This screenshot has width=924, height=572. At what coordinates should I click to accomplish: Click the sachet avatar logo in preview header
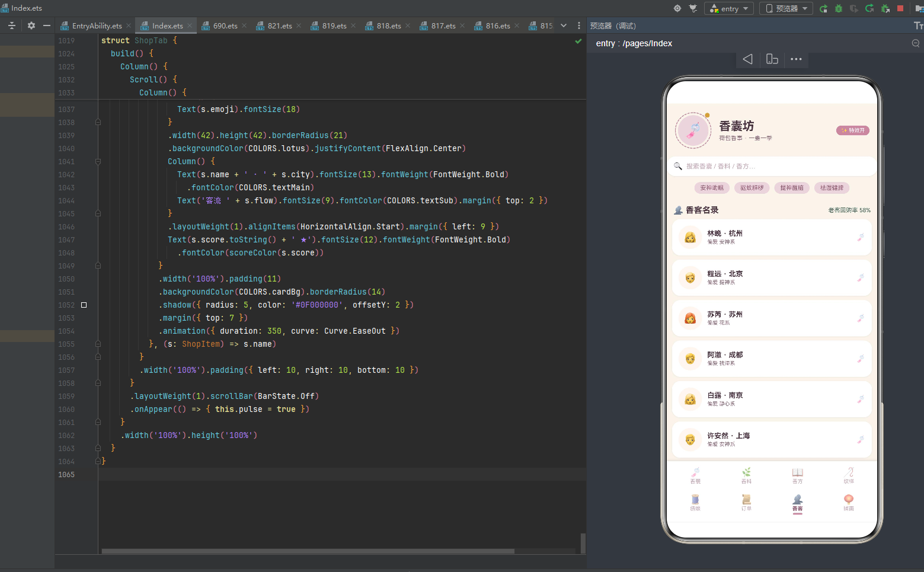click(693, 130)
